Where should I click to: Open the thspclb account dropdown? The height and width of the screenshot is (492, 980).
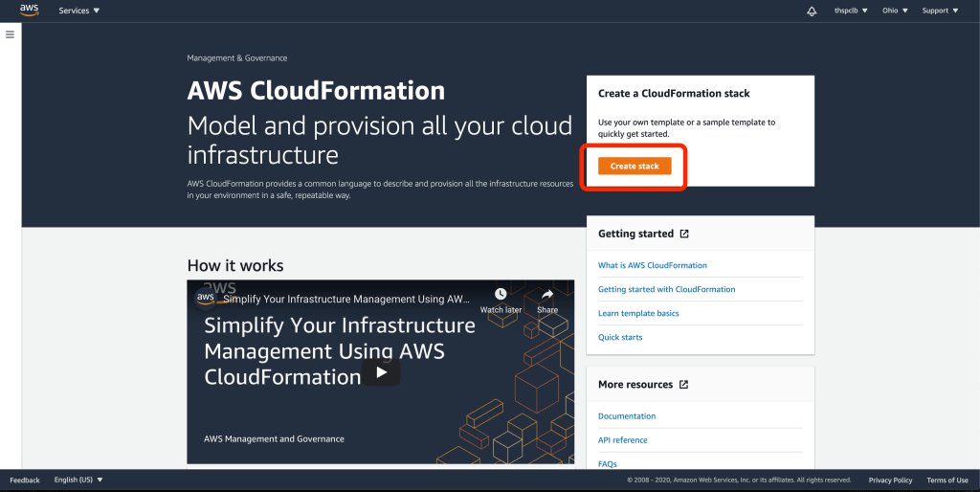point(851,11)
